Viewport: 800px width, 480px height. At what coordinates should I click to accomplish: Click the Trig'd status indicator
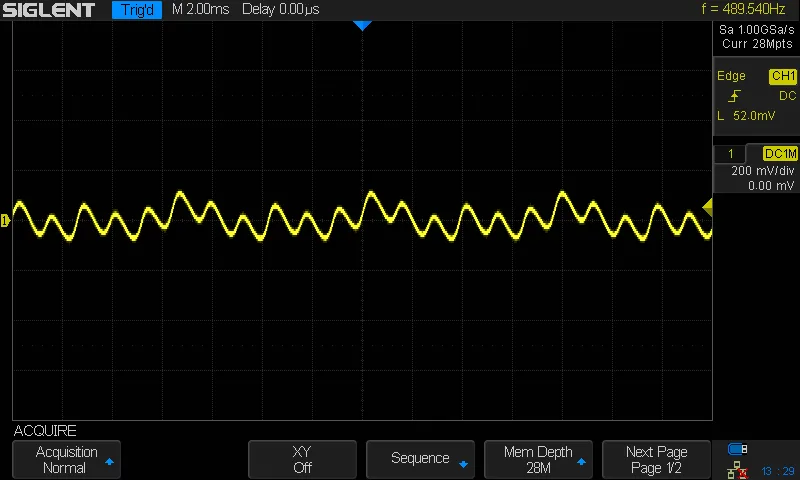pos(137,10)
